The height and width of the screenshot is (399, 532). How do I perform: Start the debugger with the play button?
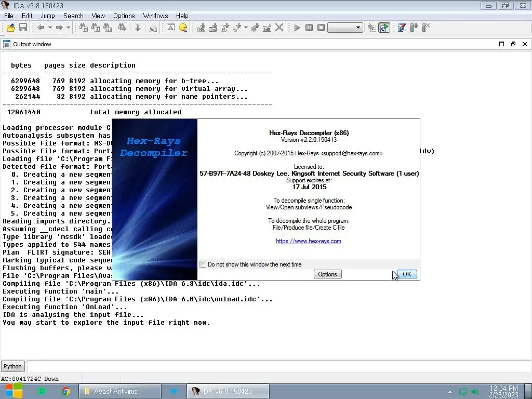(297, 28)
